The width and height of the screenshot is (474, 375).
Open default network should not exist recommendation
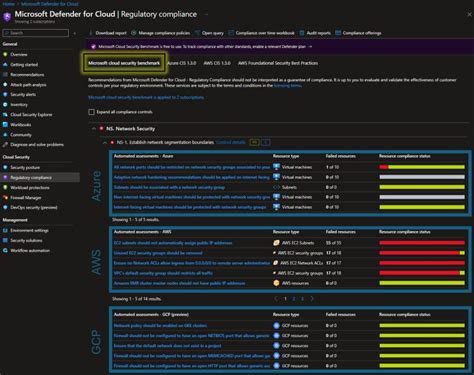167,346
